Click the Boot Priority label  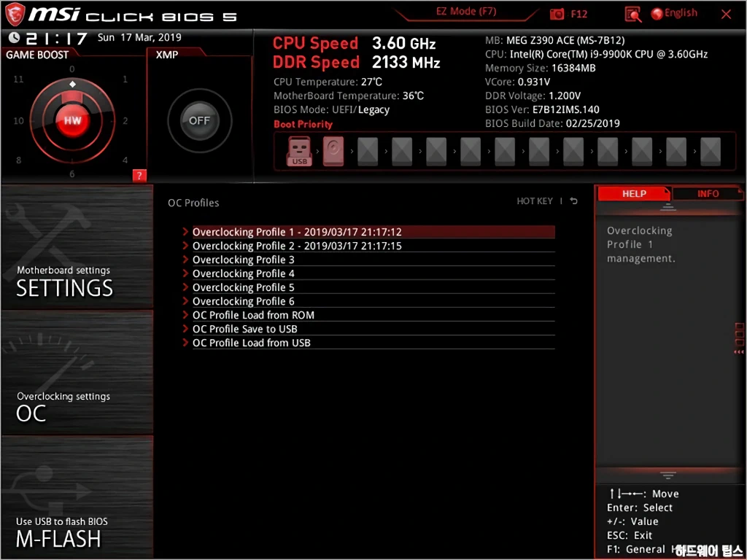[303, 124]
